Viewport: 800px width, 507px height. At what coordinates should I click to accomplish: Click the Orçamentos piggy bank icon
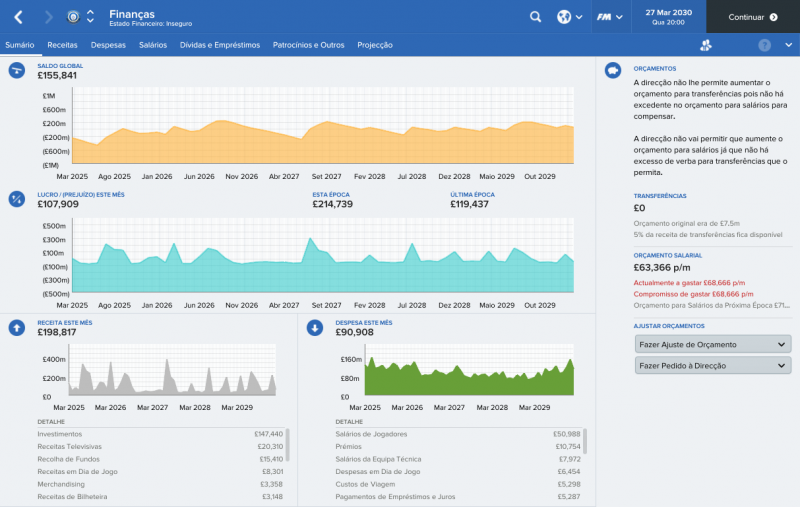[x=613, y=70]
